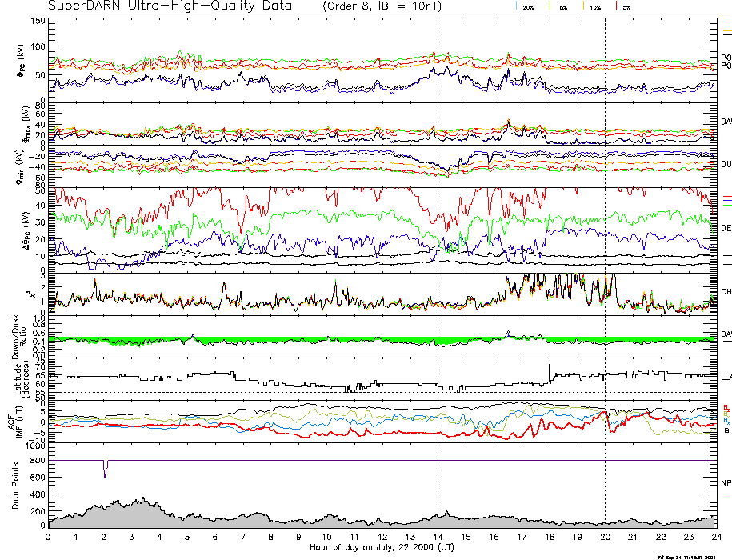Click the ΔΦPC (kV) axis label
732x560 pixels.
click(25, 230)
